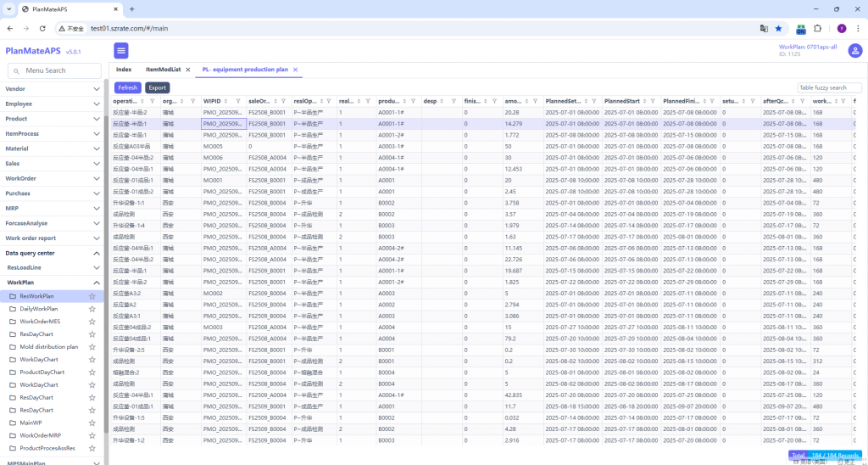The image size is (868, 465).
Task: Filter the PlannedStart column
Action: coord(654,102)
